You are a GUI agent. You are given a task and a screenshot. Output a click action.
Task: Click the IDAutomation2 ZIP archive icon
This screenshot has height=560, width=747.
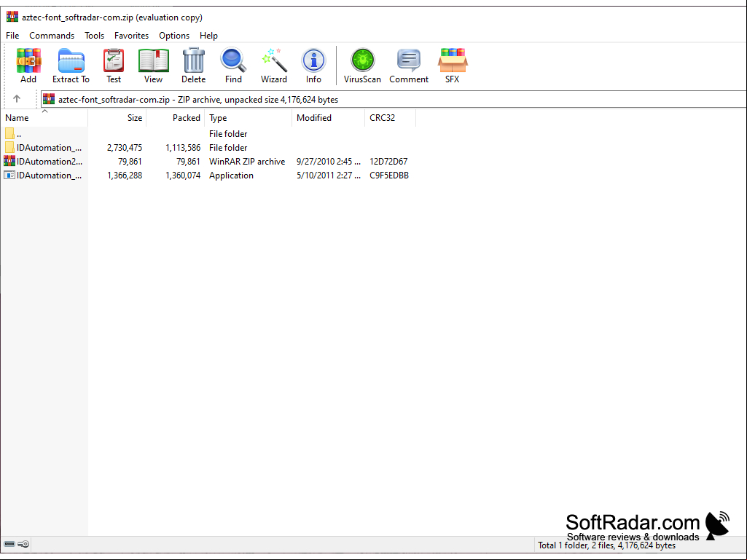click(9, 161)
